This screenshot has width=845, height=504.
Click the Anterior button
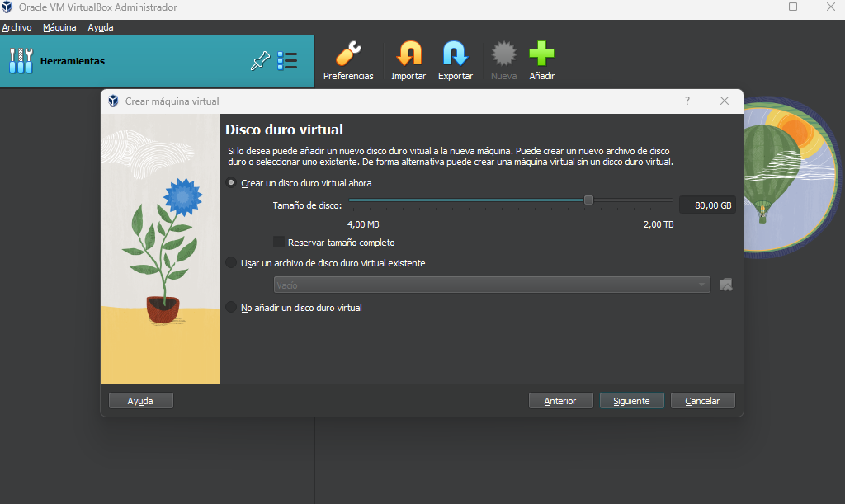(x=560, y=401)
